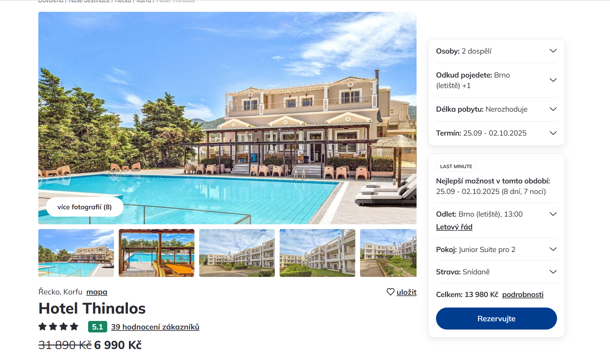Screen dimensions: 610x364
Task: Click the heart icon to save hotel
Action: click(x=390, y=292)
